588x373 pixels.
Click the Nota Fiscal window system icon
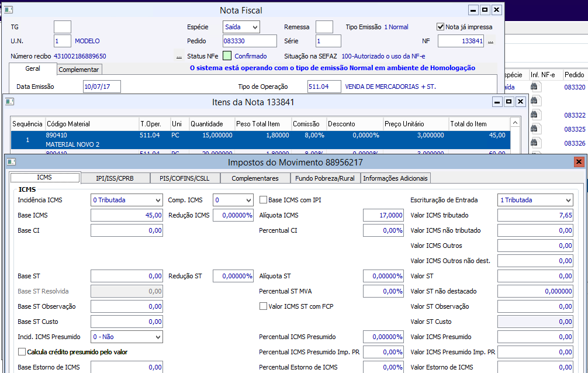tap(8, 10)
